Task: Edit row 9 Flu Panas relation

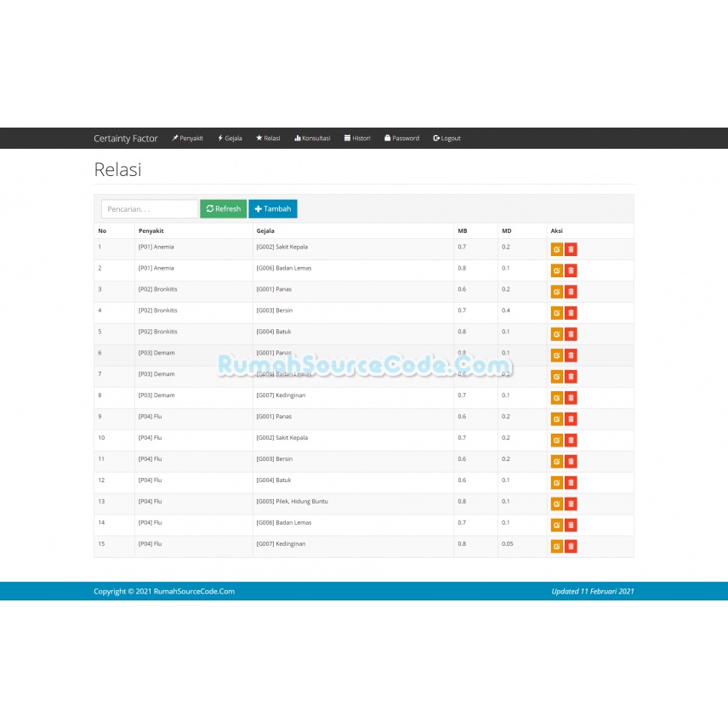Action: (x=557, y=418)
